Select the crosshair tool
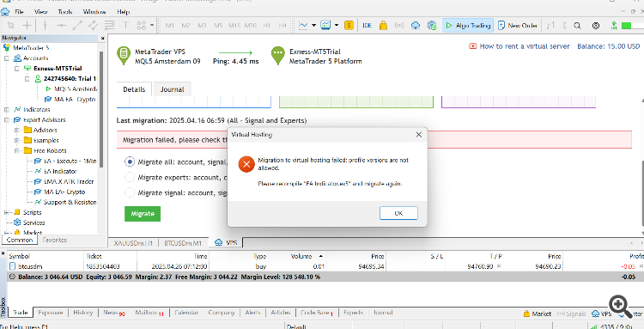Screen dimensions: 644x329 27,26
